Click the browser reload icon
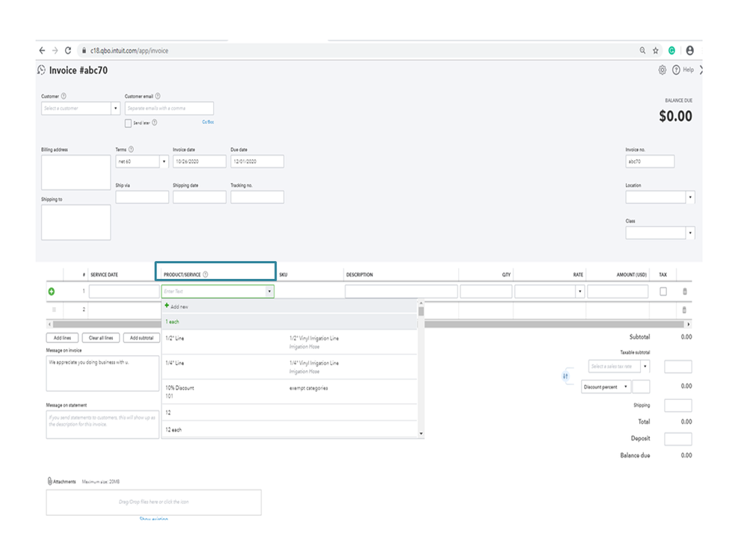Screen dimensions: 747x560 68,51
